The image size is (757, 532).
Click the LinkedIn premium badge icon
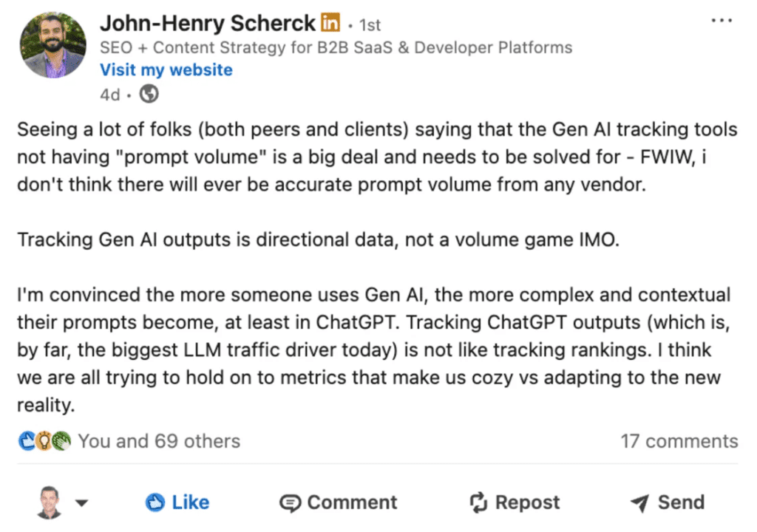click(x=330, y=21)
